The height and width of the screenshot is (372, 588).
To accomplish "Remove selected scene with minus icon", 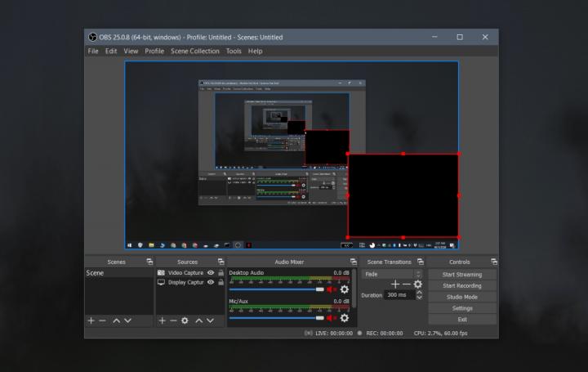I will (102, 320).
